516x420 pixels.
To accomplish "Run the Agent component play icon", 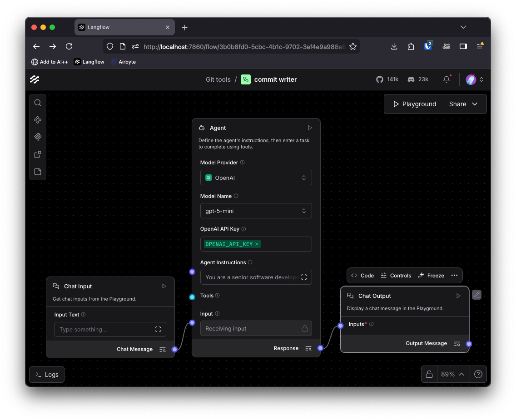I will tap(310, 128).
